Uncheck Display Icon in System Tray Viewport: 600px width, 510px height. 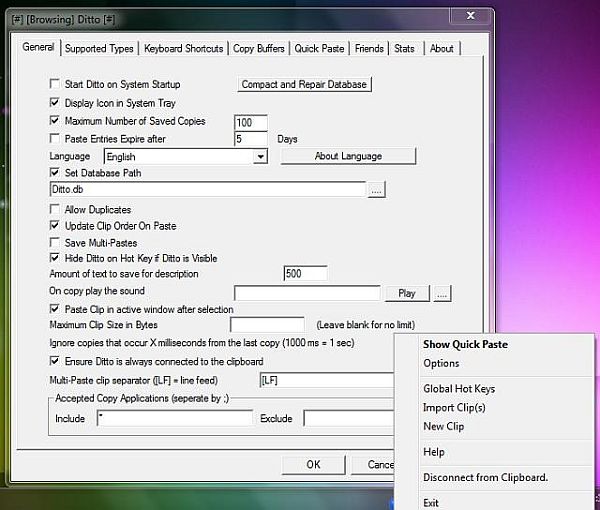click(55, 102)
